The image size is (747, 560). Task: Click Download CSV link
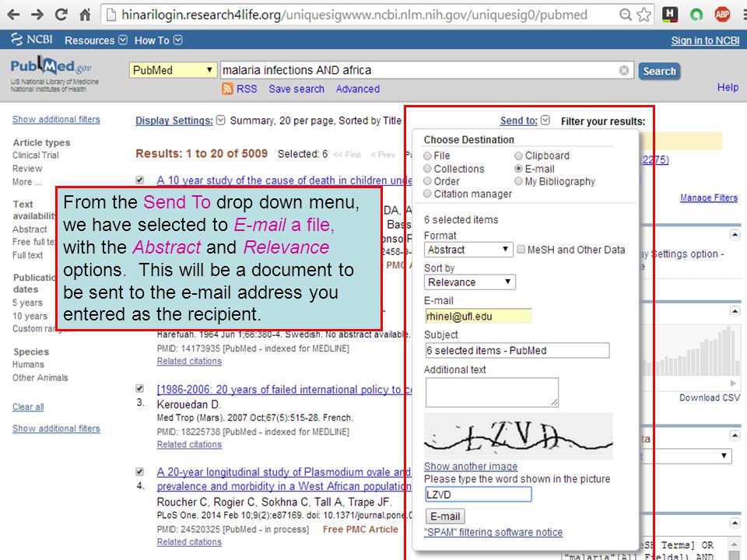tap(710, 397)
